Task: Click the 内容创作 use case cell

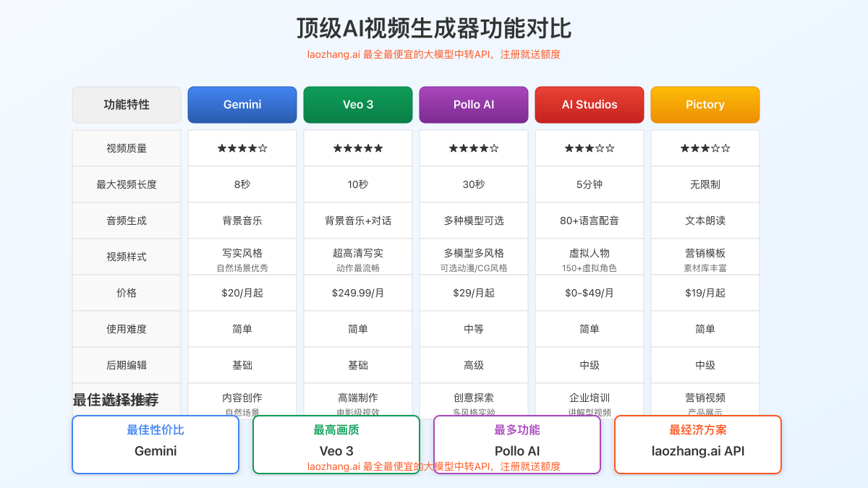Action: pyautogui.click(x=242, y=399)
